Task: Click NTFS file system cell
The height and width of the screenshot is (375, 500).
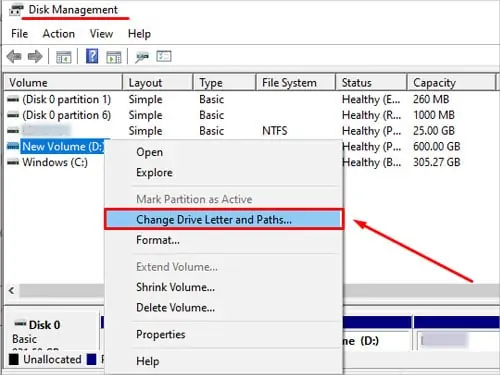Action: tap(275, 131)
